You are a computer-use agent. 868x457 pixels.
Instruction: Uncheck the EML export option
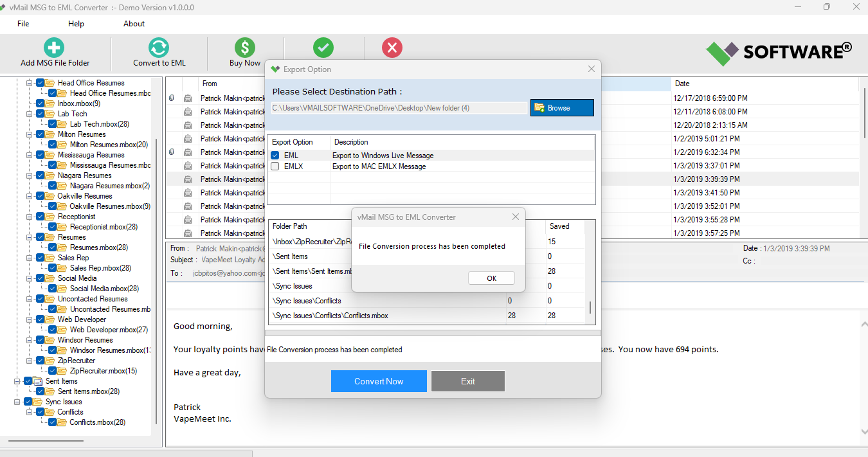click(x=275, y=154)
